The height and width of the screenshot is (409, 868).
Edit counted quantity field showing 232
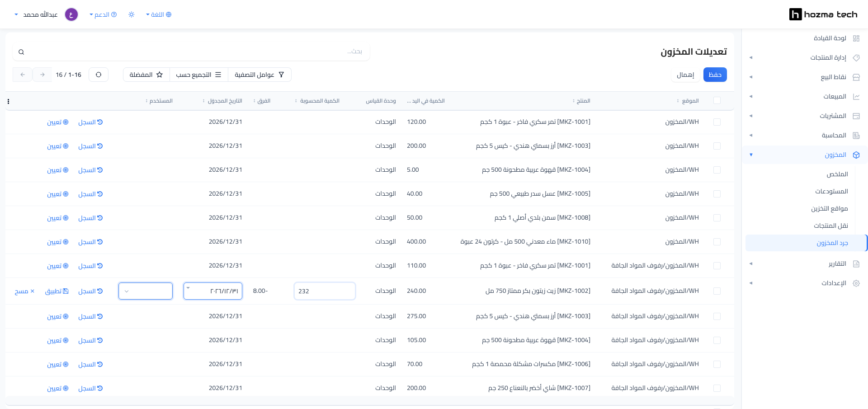[325, 291]
